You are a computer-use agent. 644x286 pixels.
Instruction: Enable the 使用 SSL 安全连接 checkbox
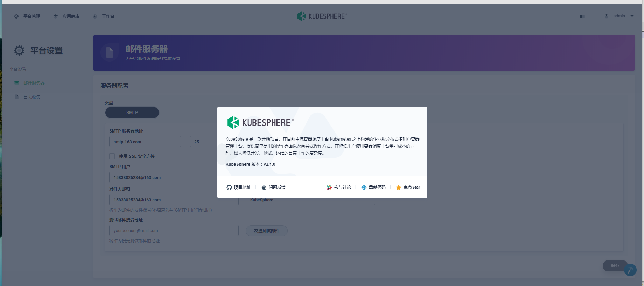(x=112, y=156)
